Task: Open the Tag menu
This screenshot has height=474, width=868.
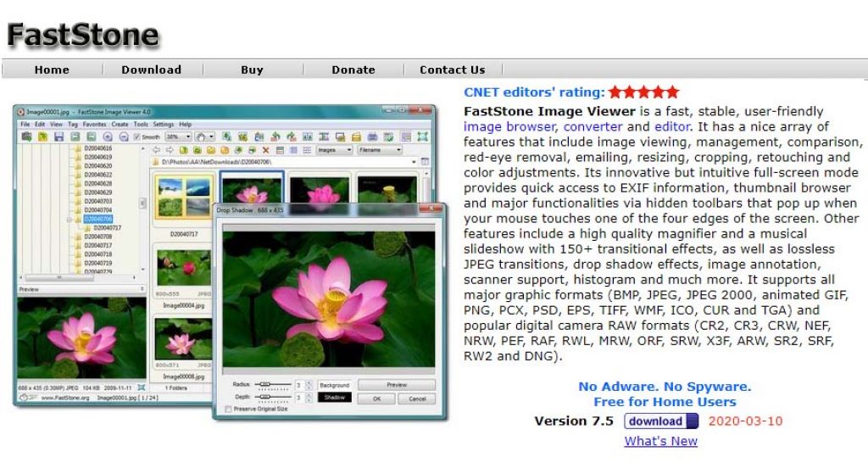Action: (73, 125)
